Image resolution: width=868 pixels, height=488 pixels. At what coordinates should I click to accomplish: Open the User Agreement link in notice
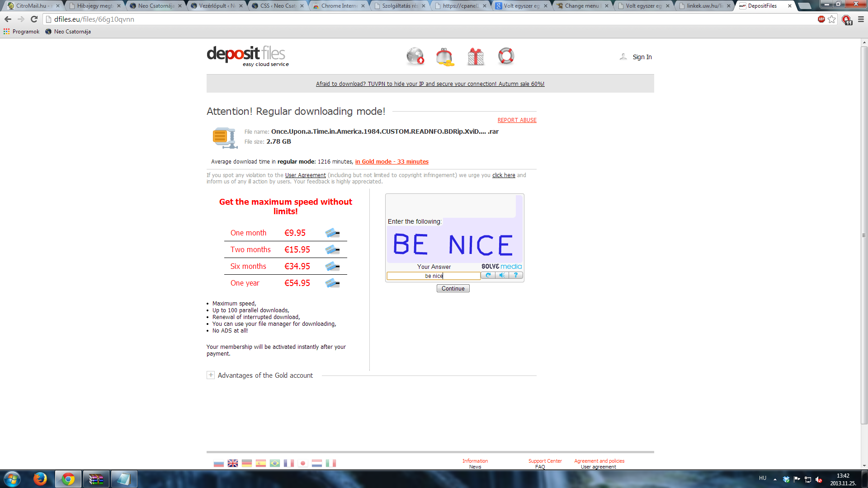pos(305,175)
